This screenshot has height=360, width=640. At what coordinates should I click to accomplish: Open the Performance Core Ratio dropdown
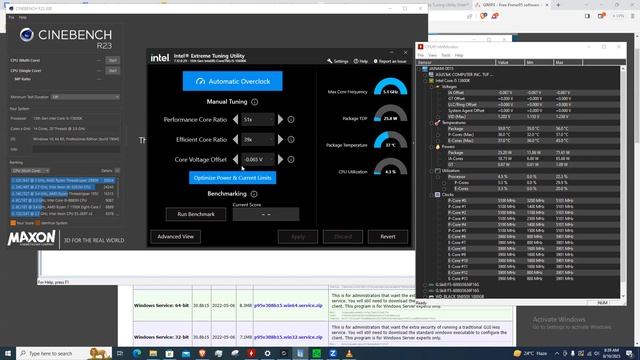(258, 119)
